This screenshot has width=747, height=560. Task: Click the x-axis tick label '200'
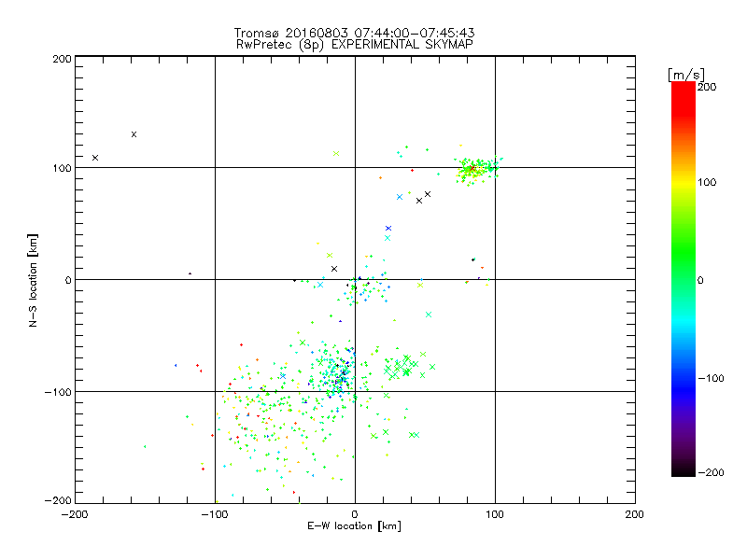pyautogui.click(x=635, y=514)
